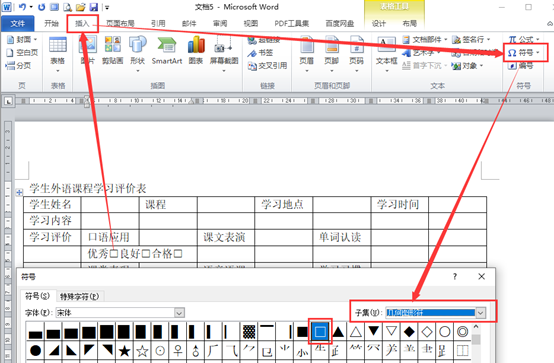The height and width of the screenshot is (363, 554).
Task: Expand the 子集 subset dropdown
Action: coord(481,312)
